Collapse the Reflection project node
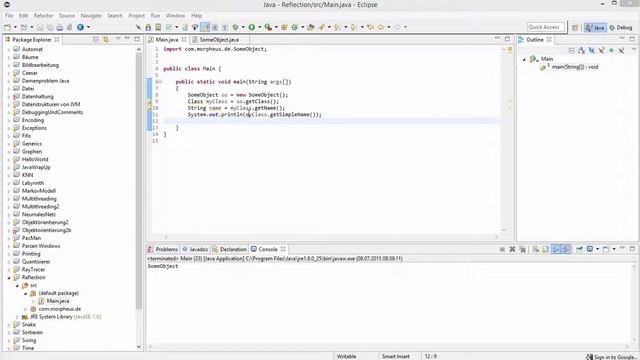Viewport: 640px width, 360px height. [9, 278]
